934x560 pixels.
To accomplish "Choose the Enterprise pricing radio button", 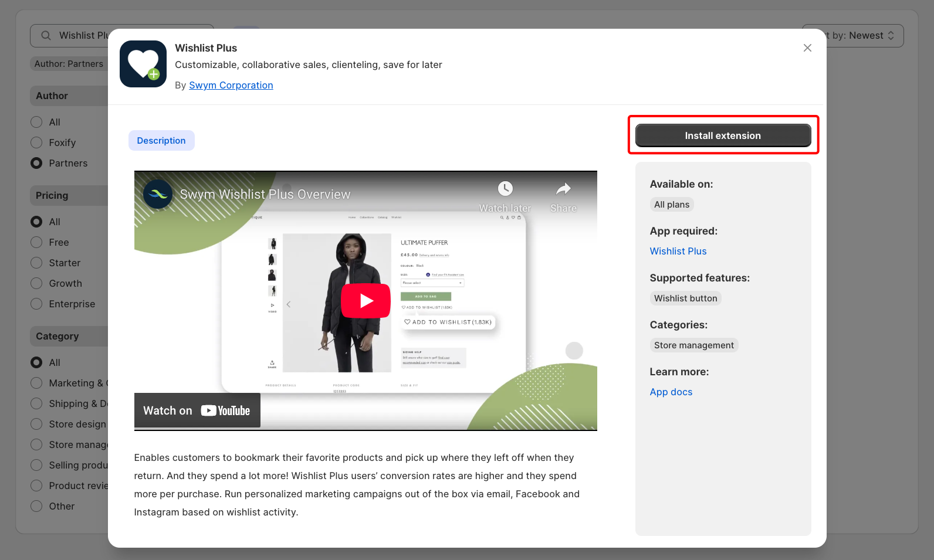I will (x=36, y=304).
